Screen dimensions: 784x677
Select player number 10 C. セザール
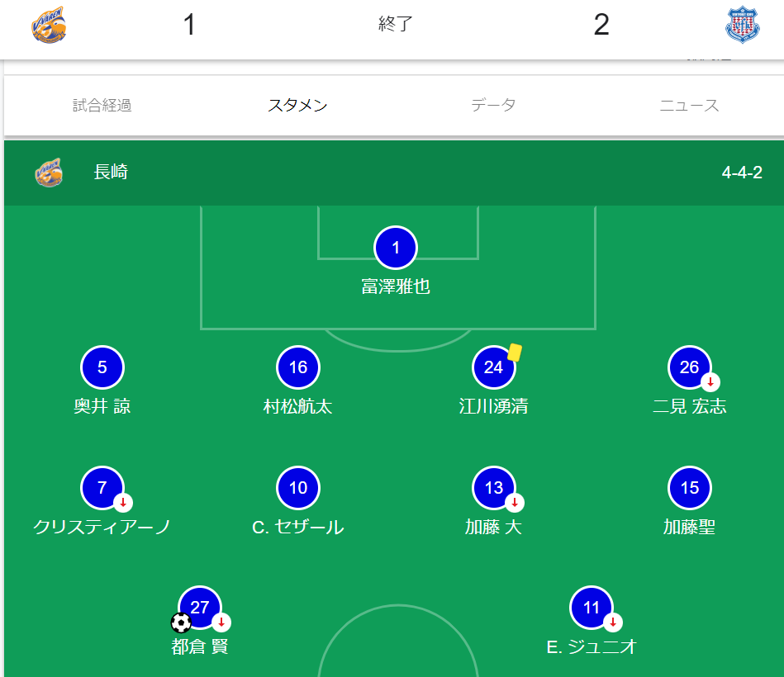click(297, 488)
